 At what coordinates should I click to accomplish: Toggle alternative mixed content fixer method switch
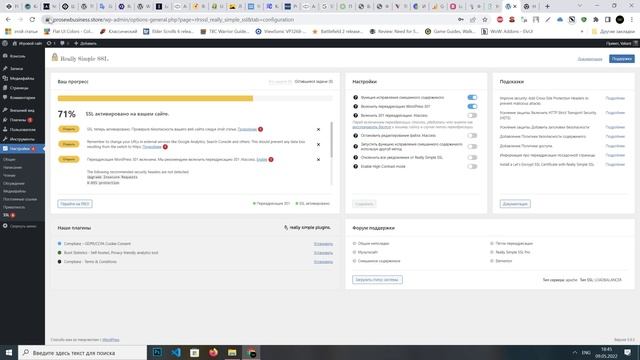tap(472, 146)
